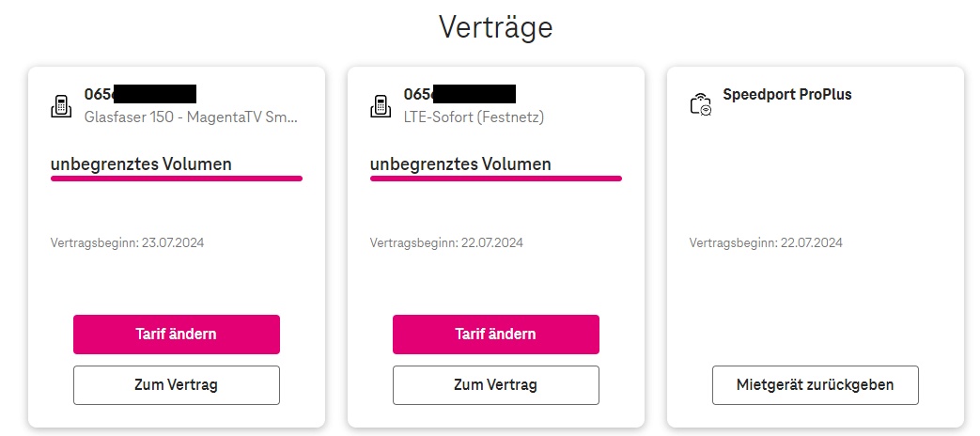Click the redacted phone number on Glasfaser card
Image resolution: width=980 pixels, height=436 pixels.
(141, 94)
